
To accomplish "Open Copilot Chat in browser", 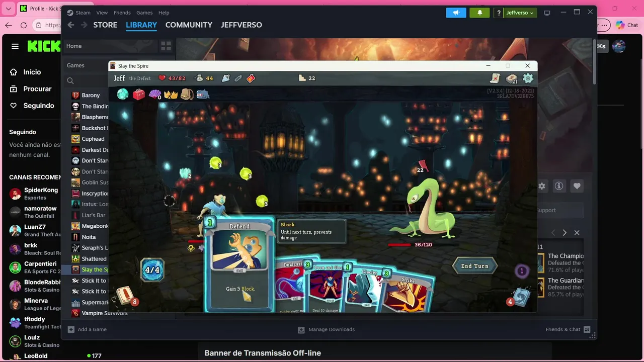I will 626,25.
